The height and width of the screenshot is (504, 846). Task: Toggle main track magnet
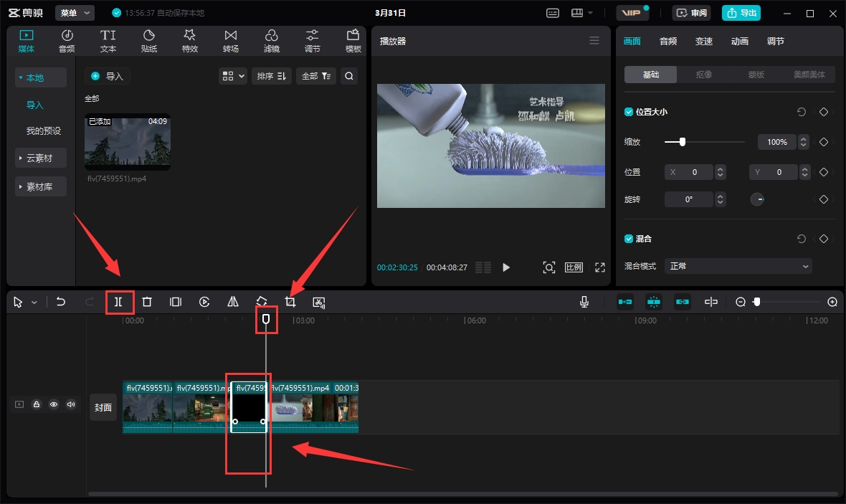tap(624, 302)
